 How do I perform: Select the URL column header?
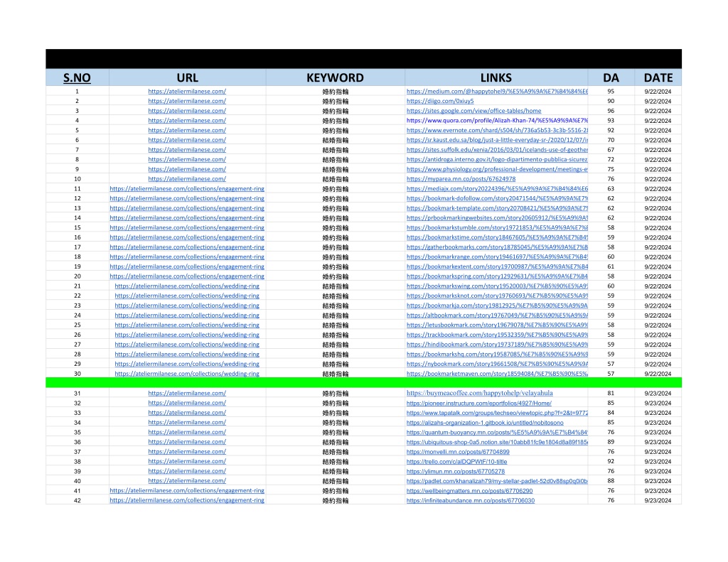coord(187,77)
